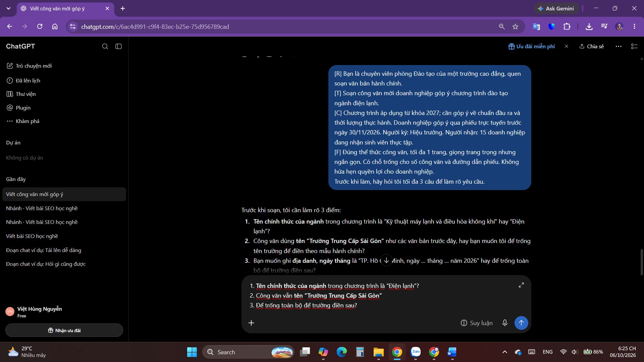Toggle the Suy luận reasoning mode
This screenshot has width=644, height=362.
click(476, 323)
